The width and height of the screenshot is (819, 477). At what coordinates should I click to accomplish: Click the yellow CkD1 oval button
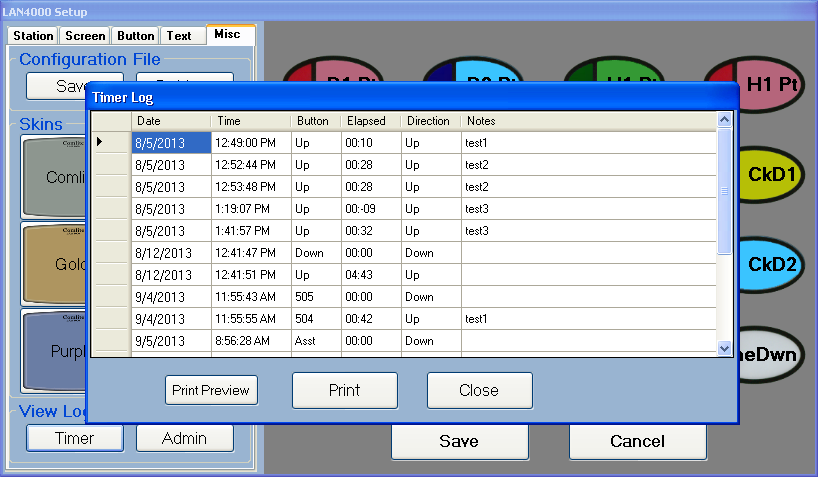point(773,175)
